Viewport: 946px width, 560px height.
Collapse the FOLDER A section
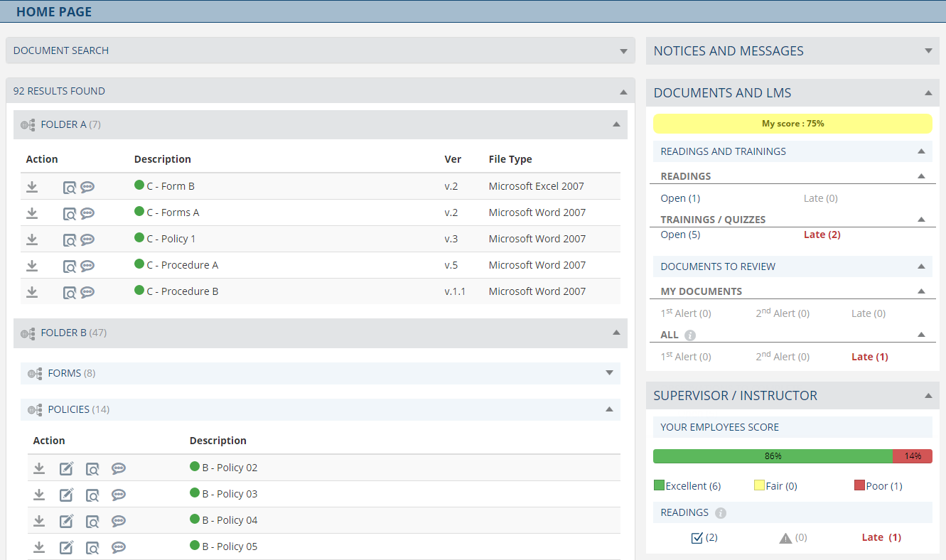click(616, 124)
